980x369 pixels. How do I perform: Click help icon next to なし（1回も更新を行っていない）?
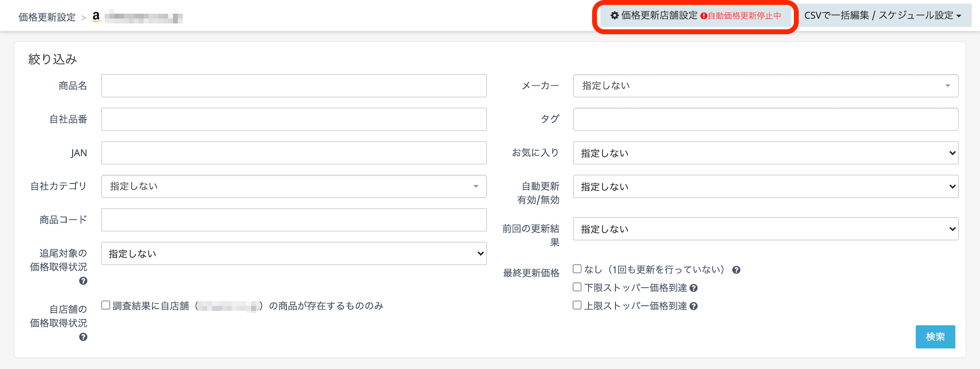tap(736, 270)
